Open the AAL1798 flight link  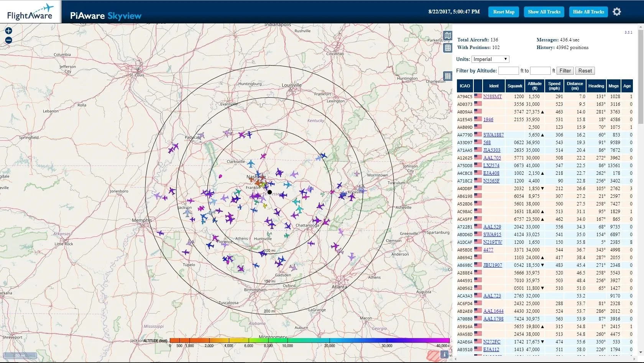pyautogui.click(x=493, y=319)
